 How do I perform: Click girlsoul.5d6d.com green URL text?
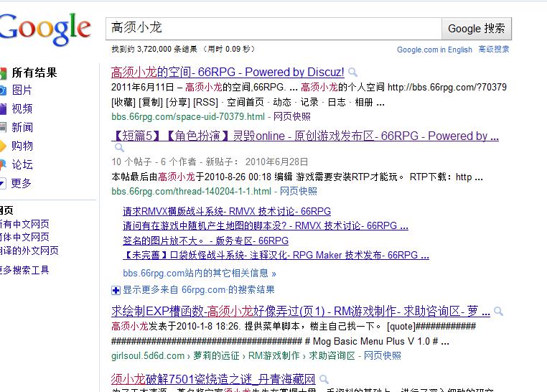click(x=148, y=355)
